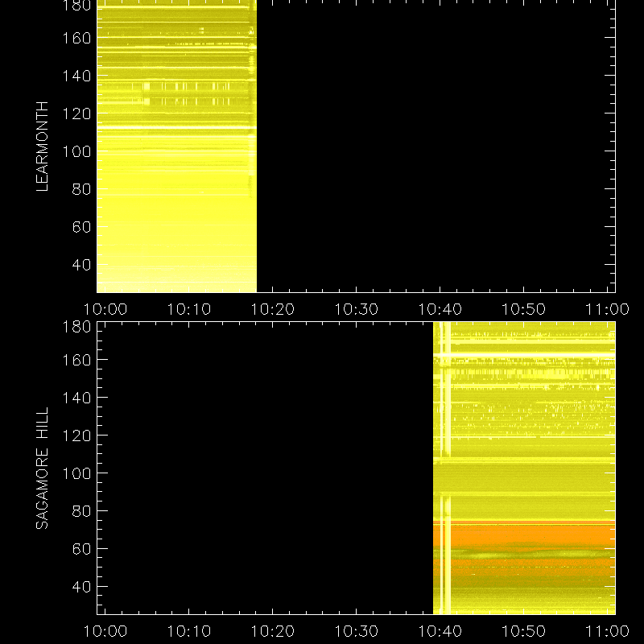Click 10:10 time label under Sagamore Hill plot
The image size is (644, 644).
pyautogui.click(x=189, y=631)
